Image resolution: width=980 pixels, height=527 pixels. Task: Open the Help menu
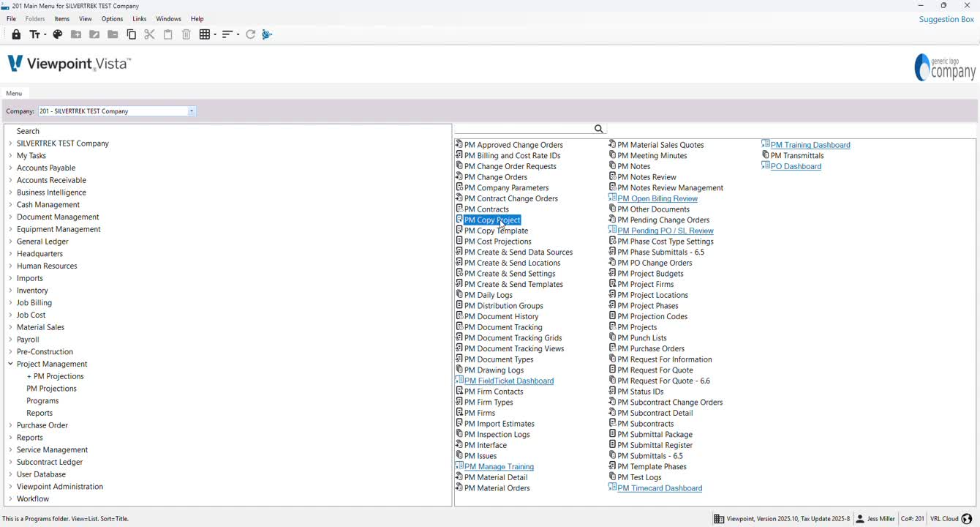coord(197,19)
